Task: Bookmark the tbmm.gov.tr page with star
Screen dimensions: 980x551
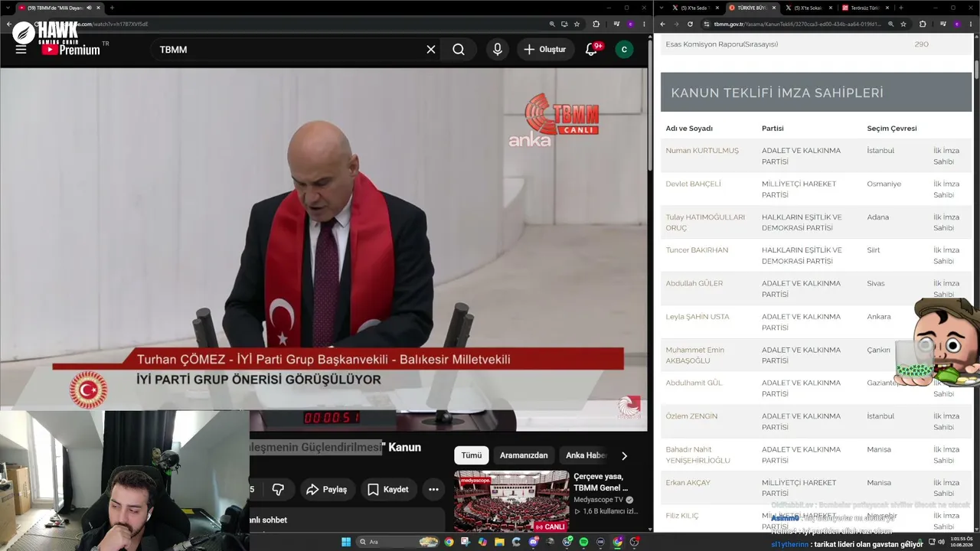Action: coord(903,24)
